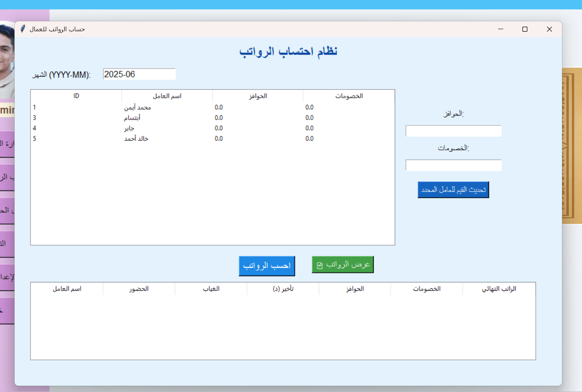Click the الحضور column header
Image resolution: width=582 pixels, height=392 pixels.
pos(139,289)
